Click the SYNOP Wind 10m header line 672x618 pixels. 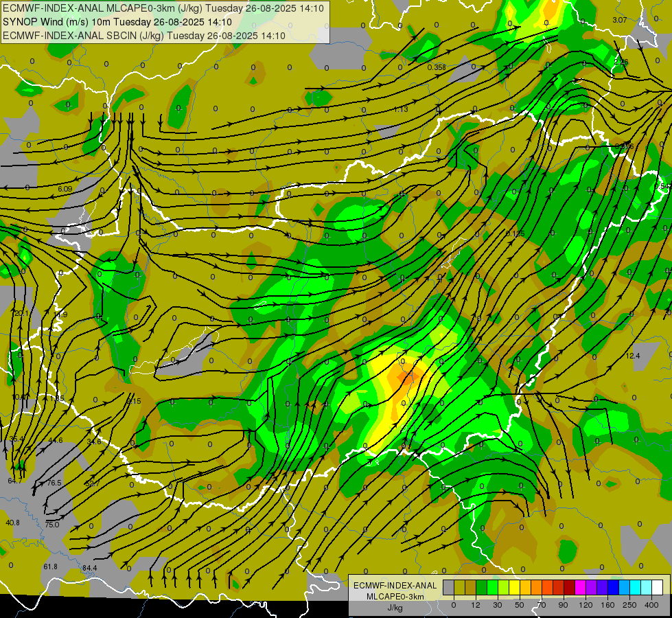pos(117,22)
